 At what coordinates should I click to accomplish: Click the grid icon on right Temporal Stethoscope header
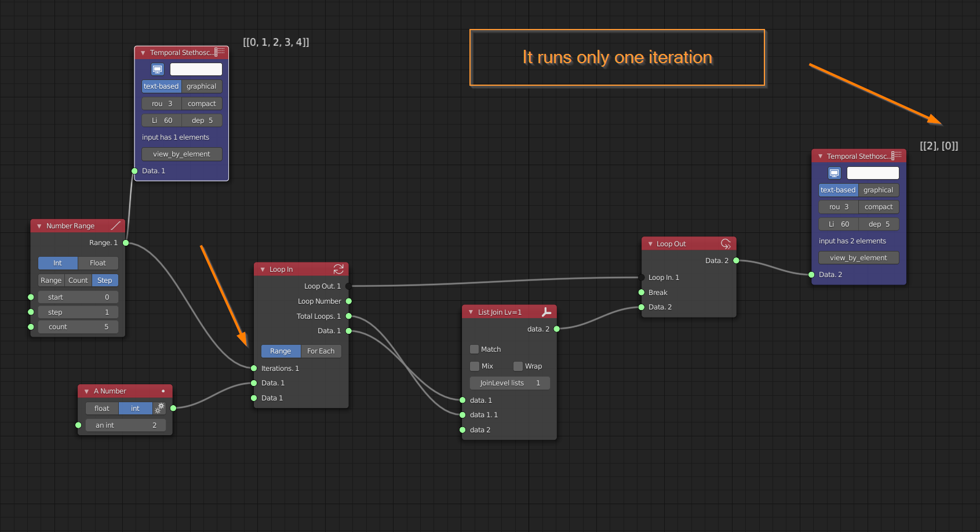897,156
